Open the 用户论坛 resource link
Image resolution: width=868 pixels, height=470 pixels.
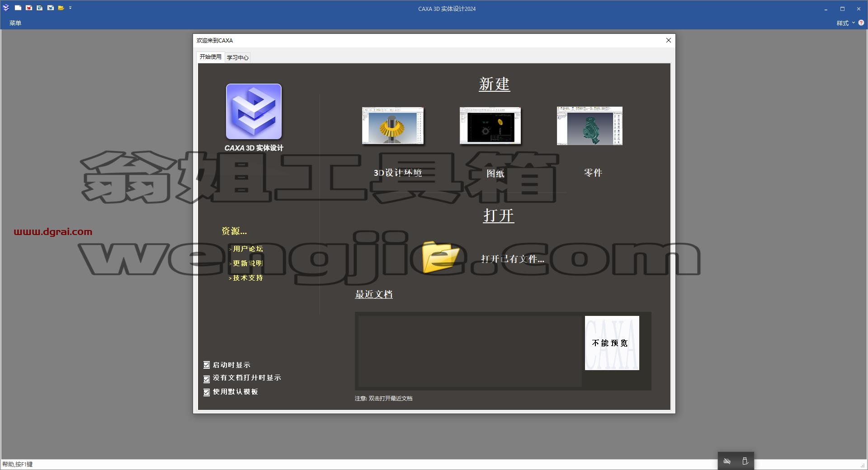[x=247, y=249]
